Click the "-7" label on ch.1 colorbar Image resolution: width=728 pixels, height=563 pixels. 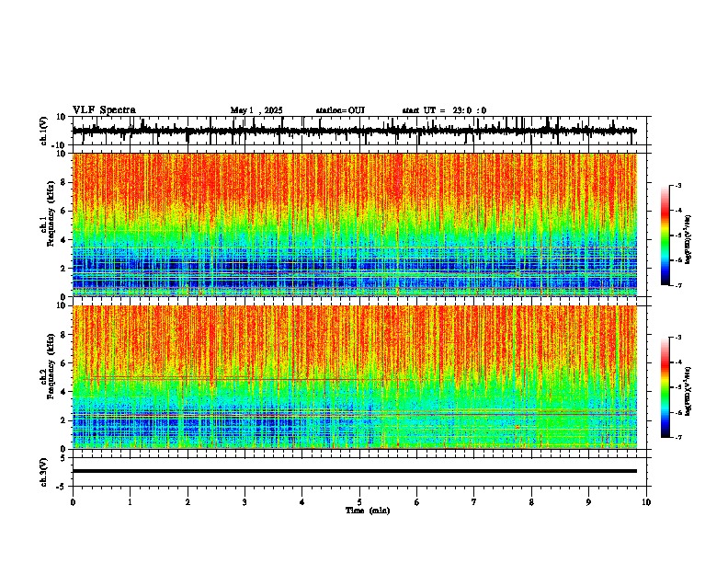pos(678,285)
